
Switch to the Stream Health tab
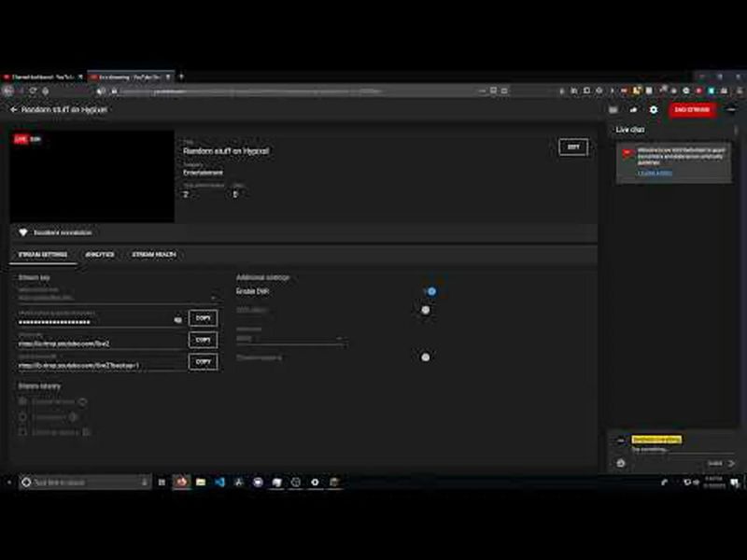(x=154, y=255)
